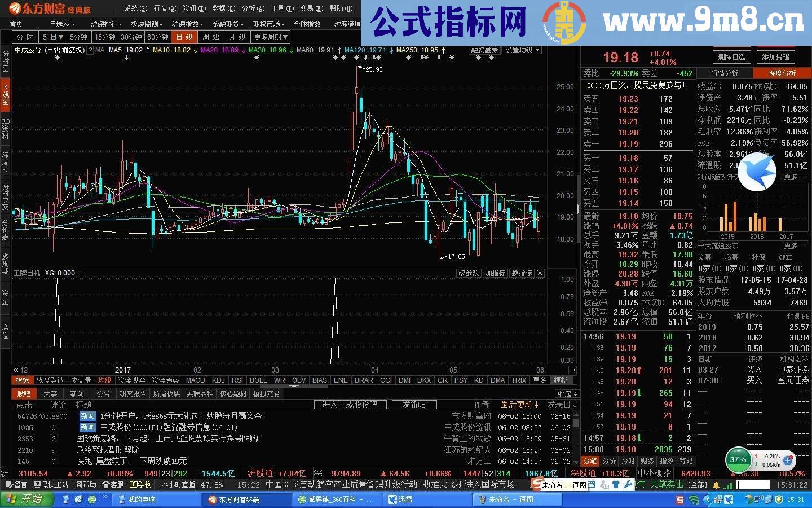
Task: Open 客服 customer service icon
Action: coord(113,485)
